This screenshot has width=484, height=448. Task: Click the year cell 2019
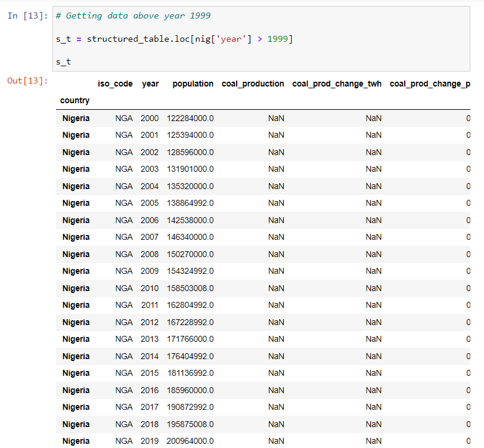tap(150, 441)
